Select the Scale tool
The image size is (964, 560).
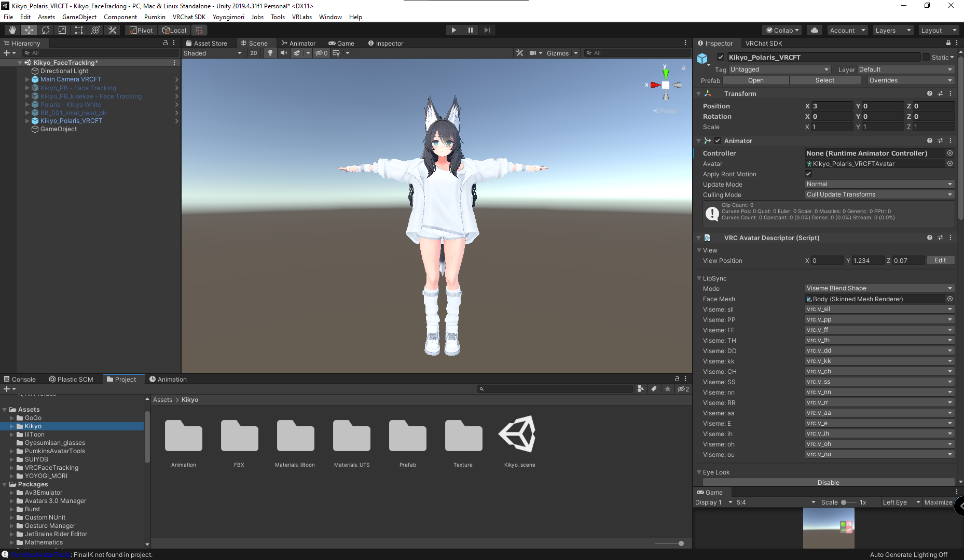(62, 30)
